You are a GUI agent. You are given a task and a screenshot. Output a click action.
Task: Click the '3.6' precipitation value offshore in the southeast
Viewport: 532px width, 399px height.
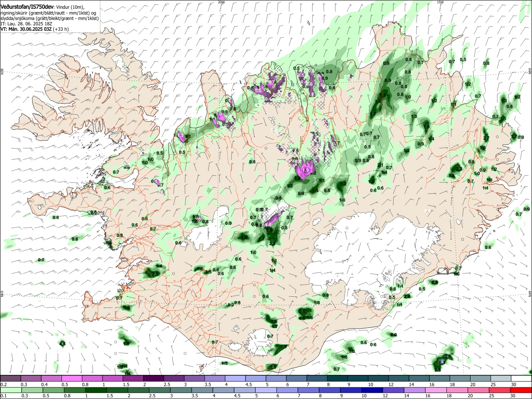point(448,357)
